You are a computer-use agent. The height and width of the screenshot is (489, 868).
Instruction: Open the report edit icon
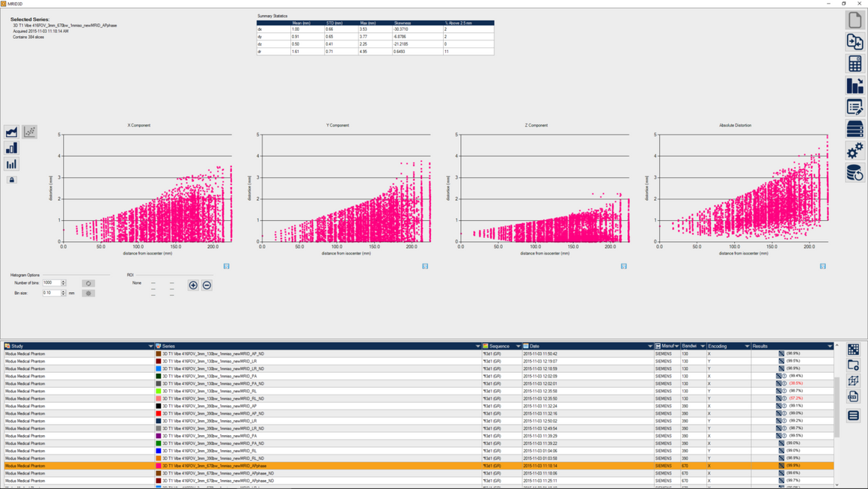855,107
